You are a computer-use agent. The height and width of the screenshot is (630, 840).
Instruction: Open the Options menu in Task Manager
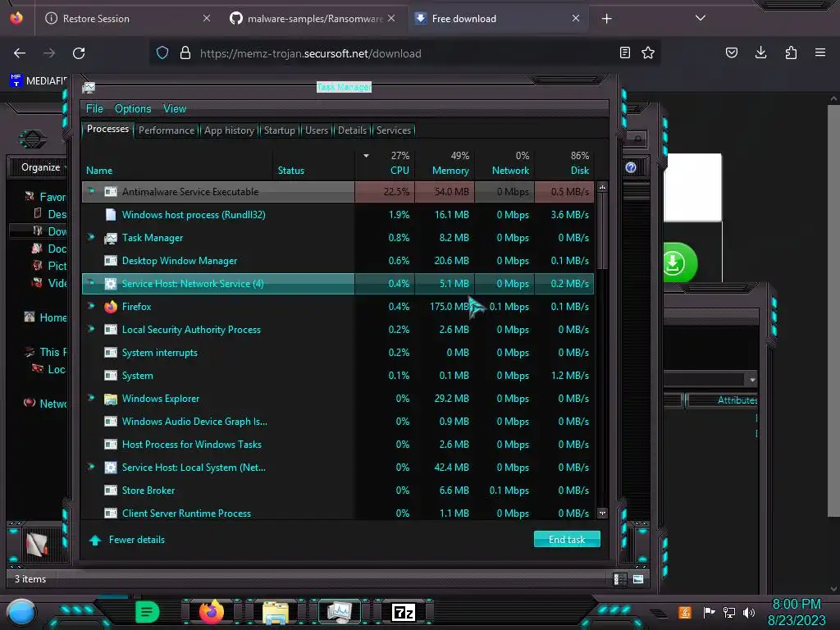[x=133, y=109]
